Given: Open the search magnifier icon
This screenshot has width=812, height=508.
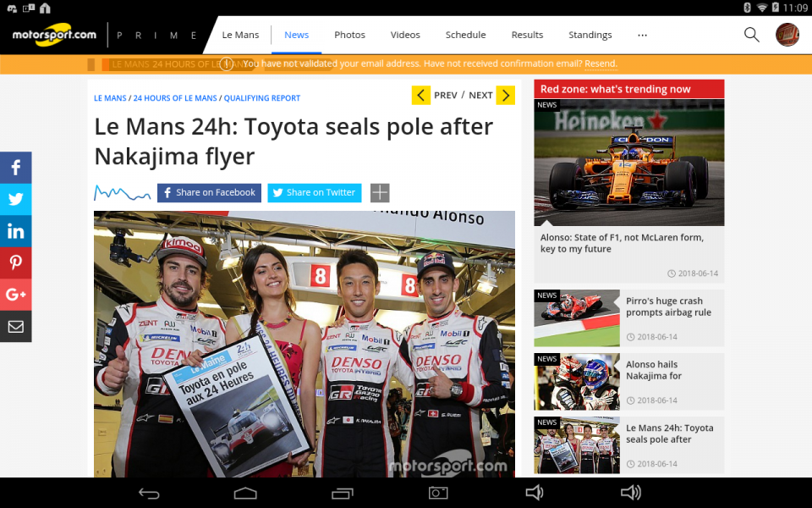Looking at the screenshot, I should [751, 35].
